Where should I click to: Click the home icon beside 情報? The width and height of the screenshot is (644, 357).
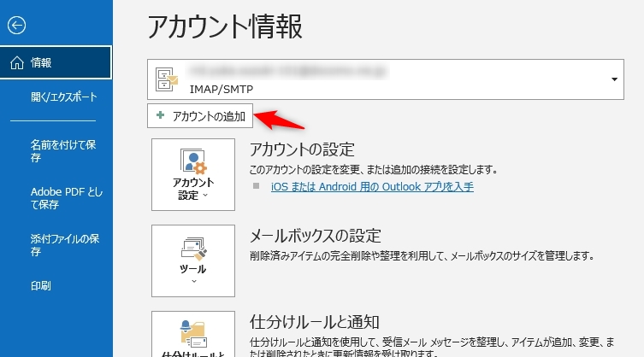coord(15,62)
